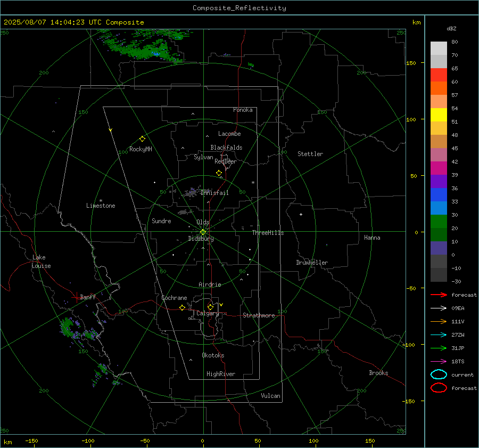Viewport: 479px width, 448px height.
Task: Pick the light blue 33 dBZ swatch
Action: click(x=439, y=208)
